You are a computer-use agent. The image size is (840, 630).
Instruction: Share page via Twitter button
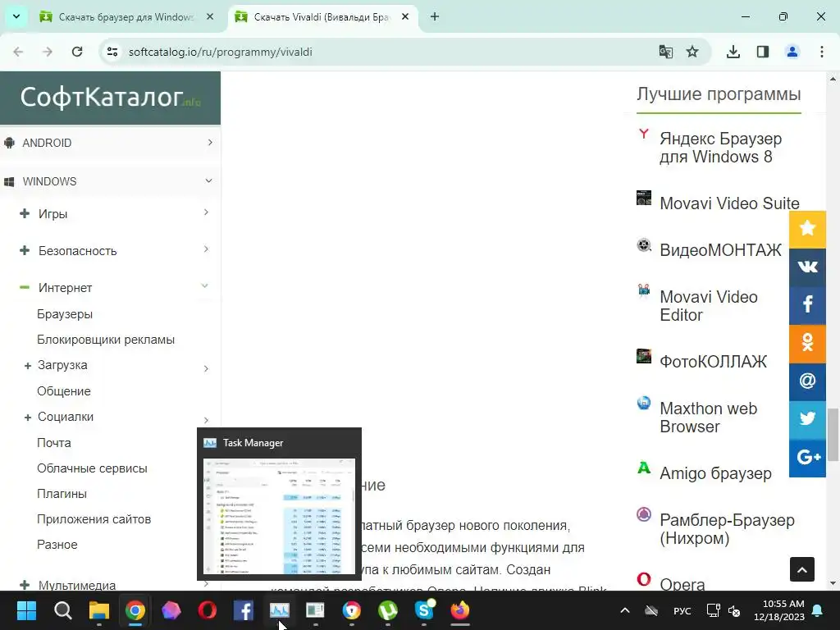tap(807, 419)
